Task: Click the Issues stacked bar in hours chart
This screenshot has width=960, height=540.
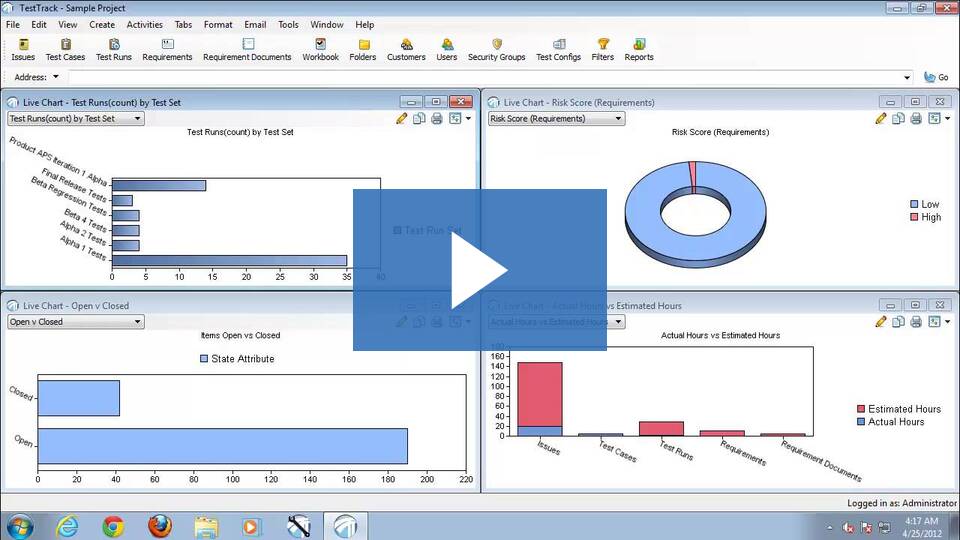Action: 540,399
